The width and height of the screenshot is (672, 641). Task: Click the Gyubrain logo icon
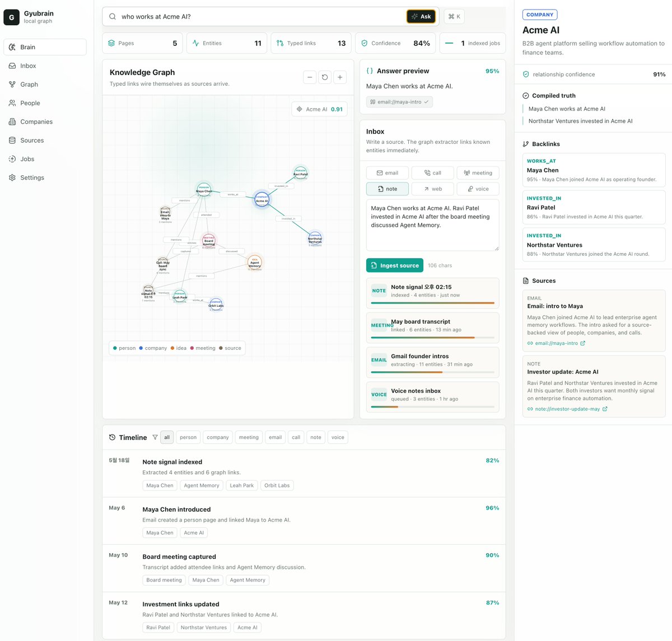tap(11, 17)
